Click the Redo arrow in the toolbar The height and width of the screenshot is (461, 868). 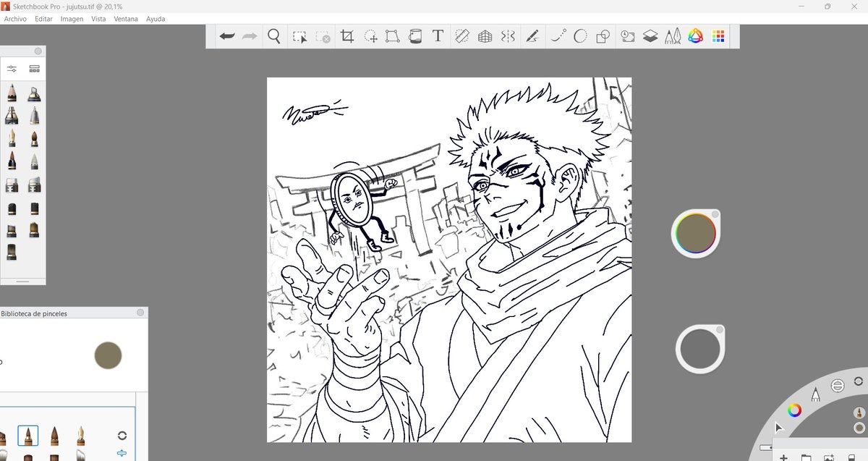tap(250, 36)
